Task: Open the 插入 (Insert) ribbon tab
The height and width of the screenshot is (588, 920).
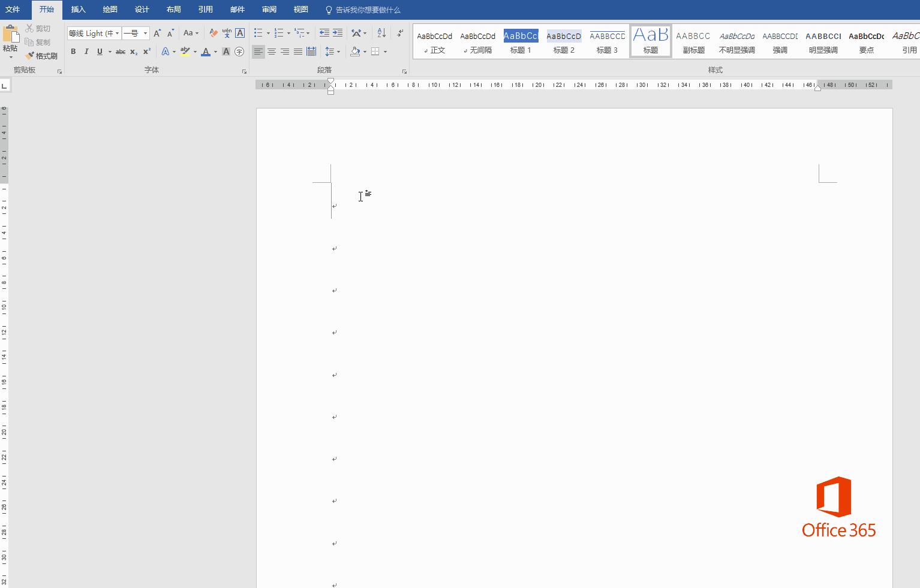Action: (78, 10)
